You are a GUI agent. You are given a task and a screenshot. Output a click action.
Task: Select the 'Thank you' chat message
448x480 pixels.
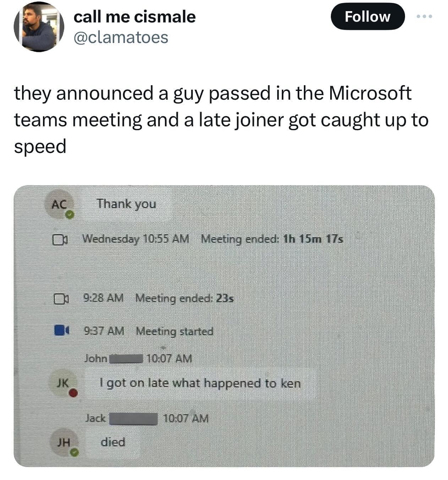pos(127,204)
